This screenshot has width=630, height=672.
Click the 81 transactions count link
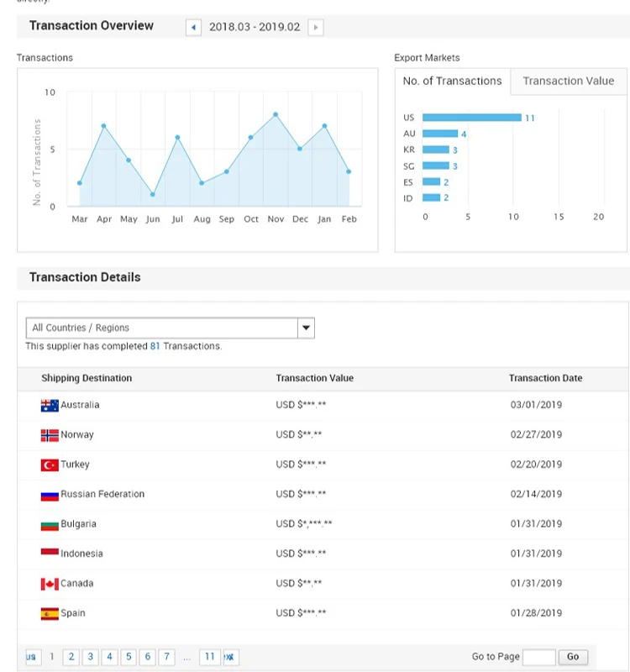point(155,346)
